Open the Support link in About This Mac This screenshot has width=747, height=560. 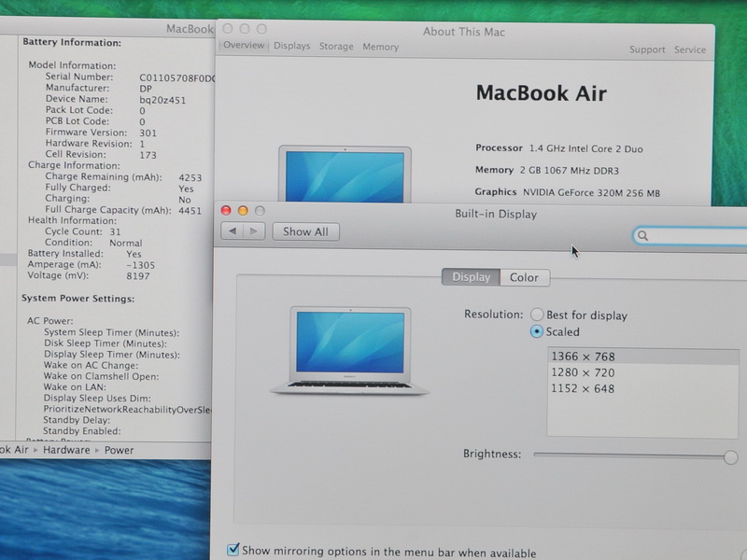tap(647, 49)
